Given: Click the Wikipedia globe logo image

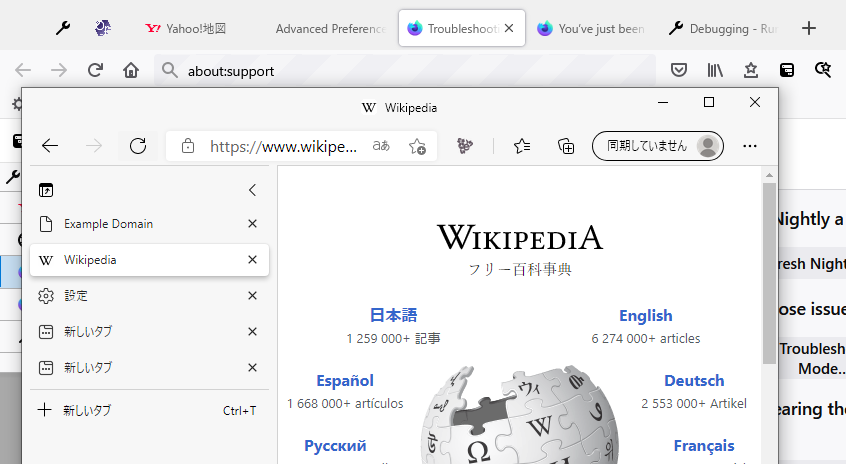Looking at the screenshot, I should point(519,415).
